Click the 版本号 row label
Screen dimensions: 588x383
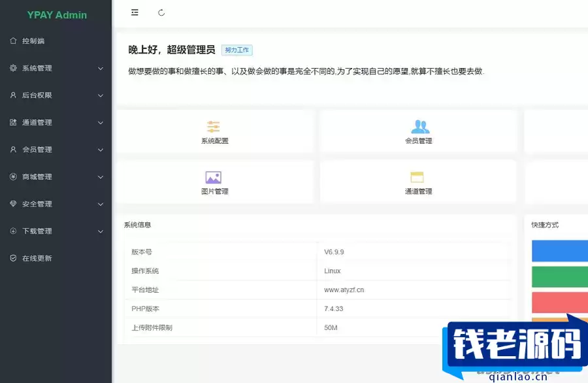(x=142, y=252)
